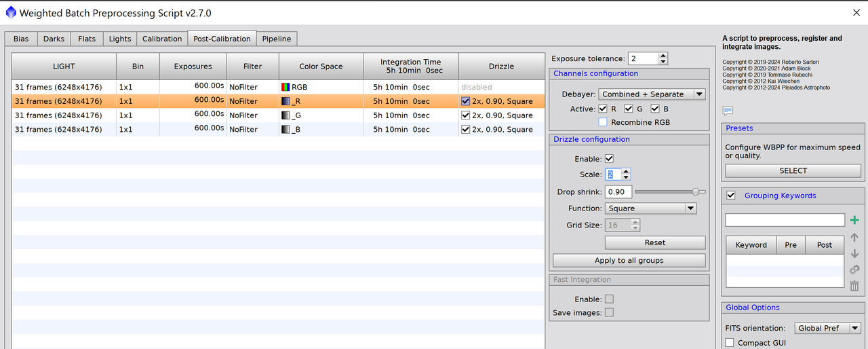Toggle the Grouping Keywords checkbox
Viewport: 868px width, 349px height.
tap(731, 196)
